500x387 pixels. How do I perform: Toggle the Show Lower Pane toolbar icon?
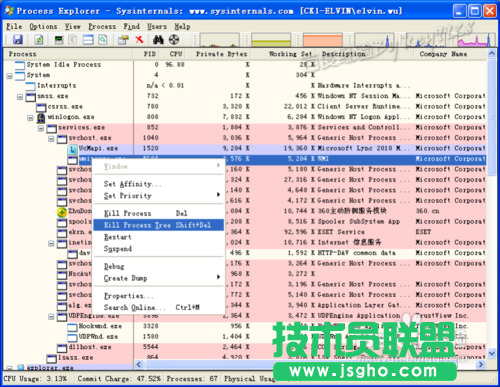click(88, 40)
